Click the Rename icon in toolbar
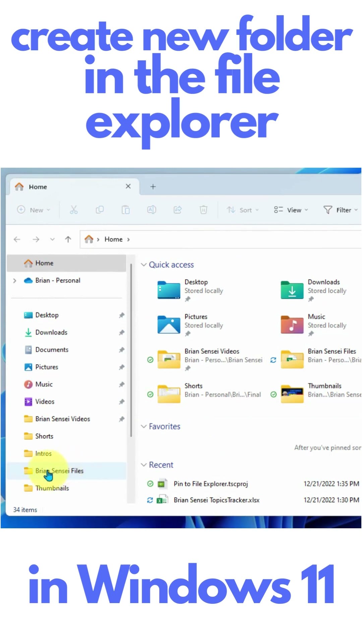This screenshot has height=644, width=362. point(152,210)
